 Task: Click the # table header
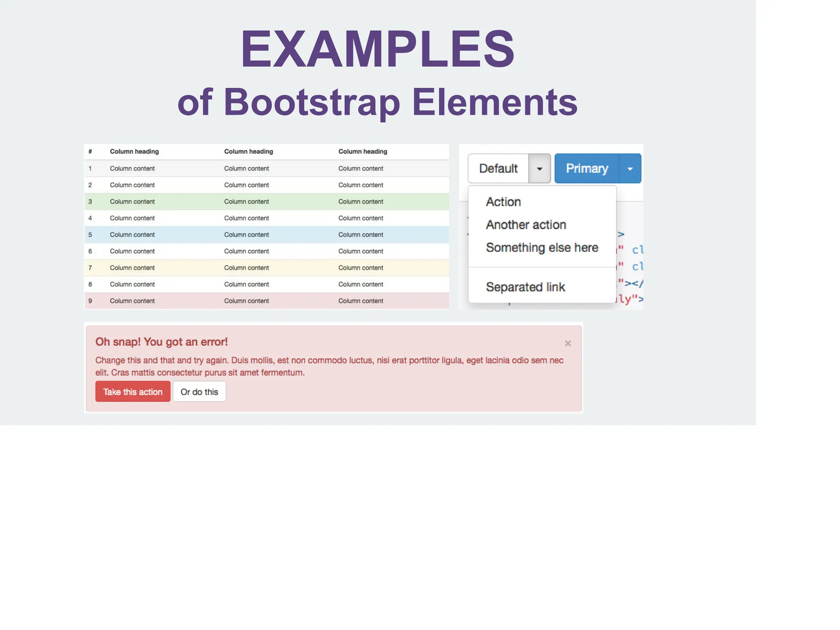[x=90, y=151]
